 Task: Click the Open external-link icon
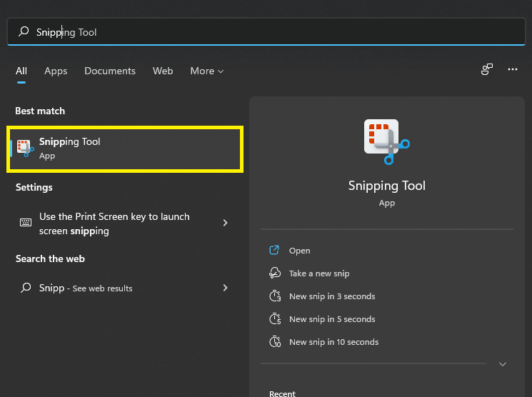pos(274,251)
